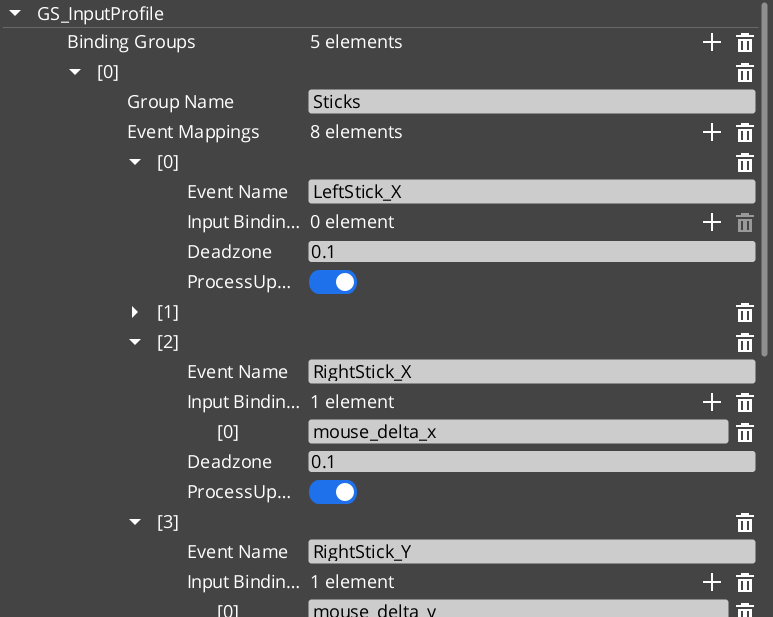
Task: Delete all Binding Groups elements
Action: click(x=744, y=42)
